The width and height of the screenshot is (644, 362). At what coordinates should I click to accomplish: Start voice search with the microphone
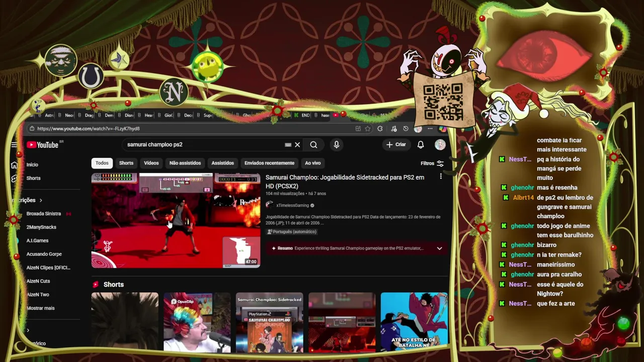337,145
